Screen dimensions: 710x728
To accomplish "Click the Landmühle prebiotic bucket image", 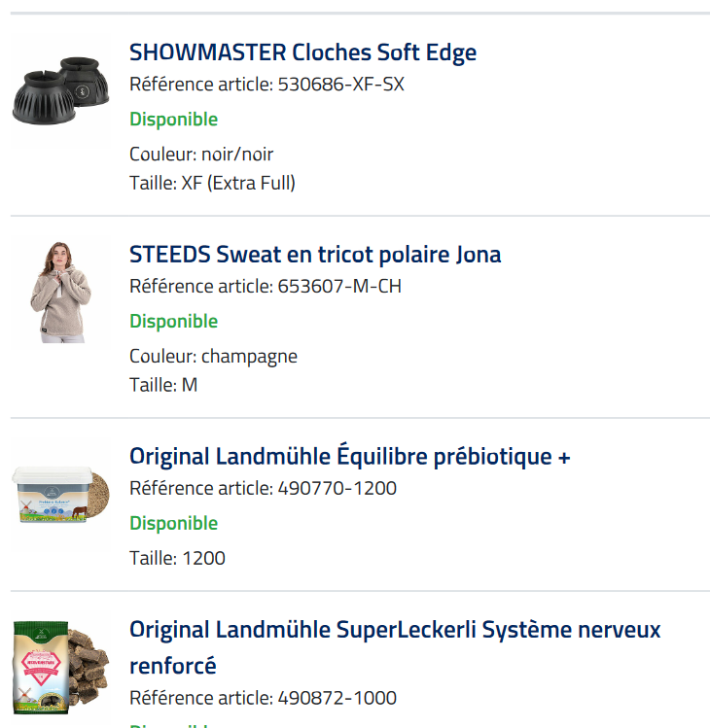I will click(x=61, y=495).
